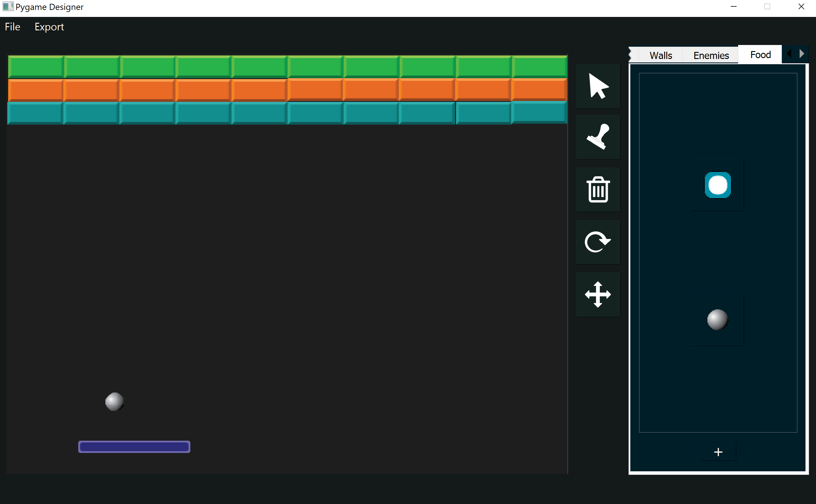The width and height of the screenshot is (816, 504).
Task: Open the Export menu
Action: click(49, 27)
